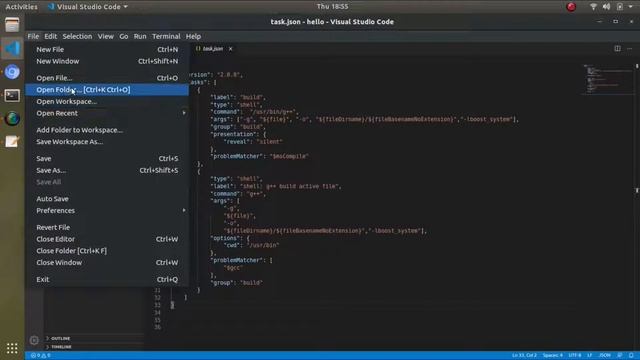Open the Help menu
The image size is (640, 360).
(193, 36)
